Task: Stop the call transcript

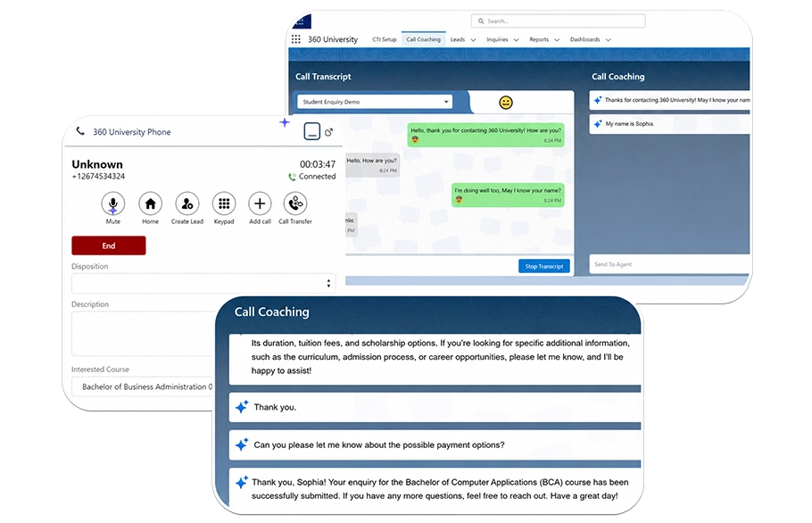Action: (x=544, y=266)
